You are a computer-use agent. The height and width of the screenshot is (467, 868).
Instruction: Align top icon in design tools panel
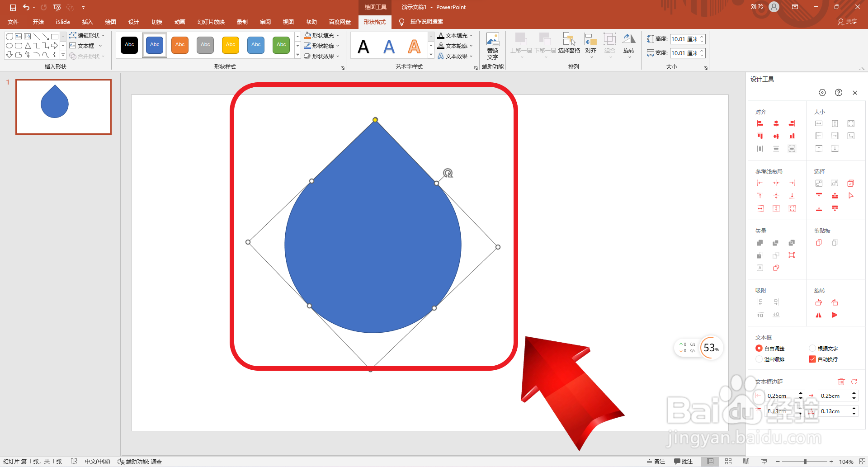click(760, 136)
